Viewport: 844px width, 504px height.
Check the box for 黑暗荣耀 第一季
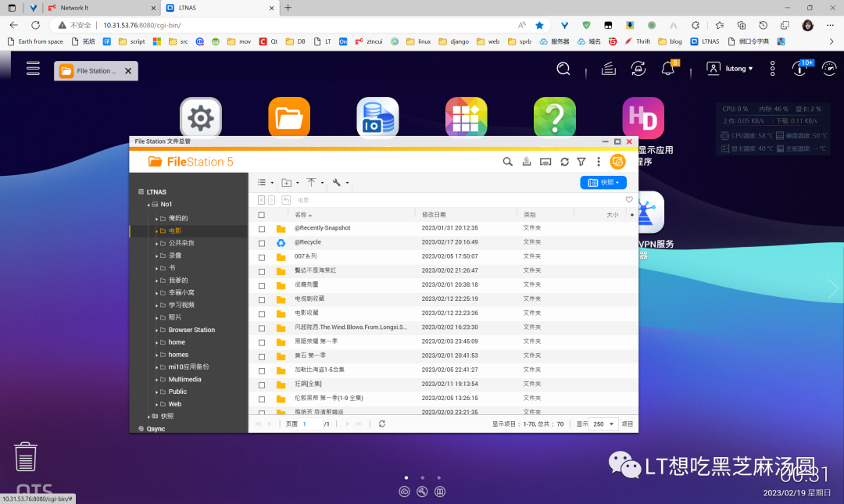pos(262,342)
